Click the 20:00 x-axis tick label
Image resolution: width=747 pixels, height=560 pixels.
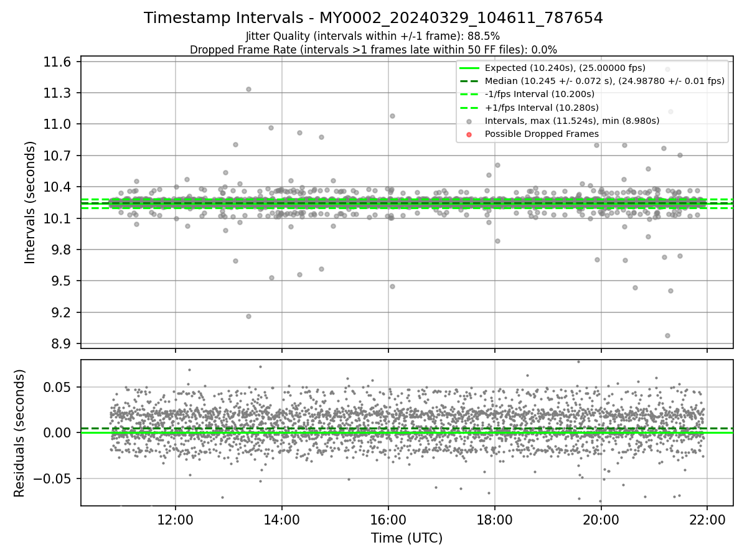pos(601,520)
